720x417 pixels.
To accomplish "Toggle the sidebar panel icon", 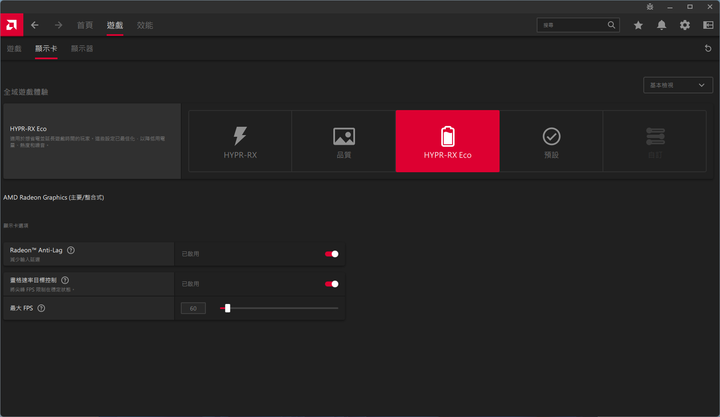I will 708,25.
